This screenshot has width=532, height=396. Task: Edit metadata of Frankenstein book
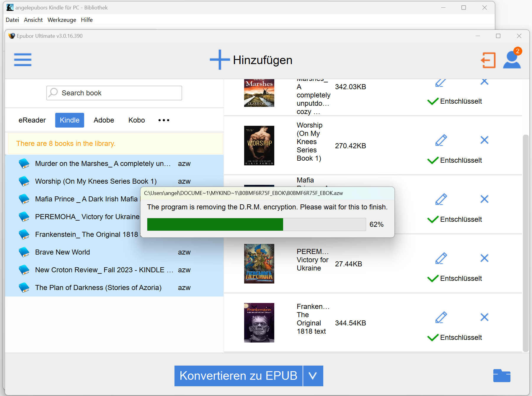[441, 317]
